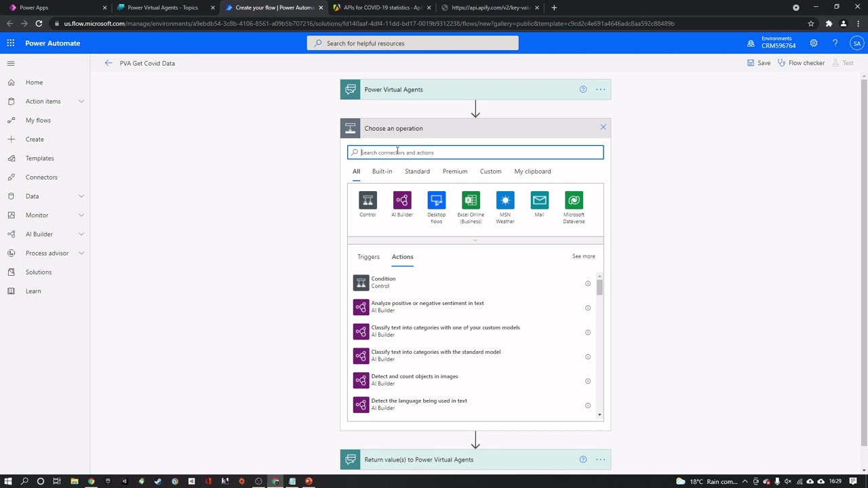The image size is (868, 488).
Task: Switch to the Triggers tab
Action: [368, 257]
